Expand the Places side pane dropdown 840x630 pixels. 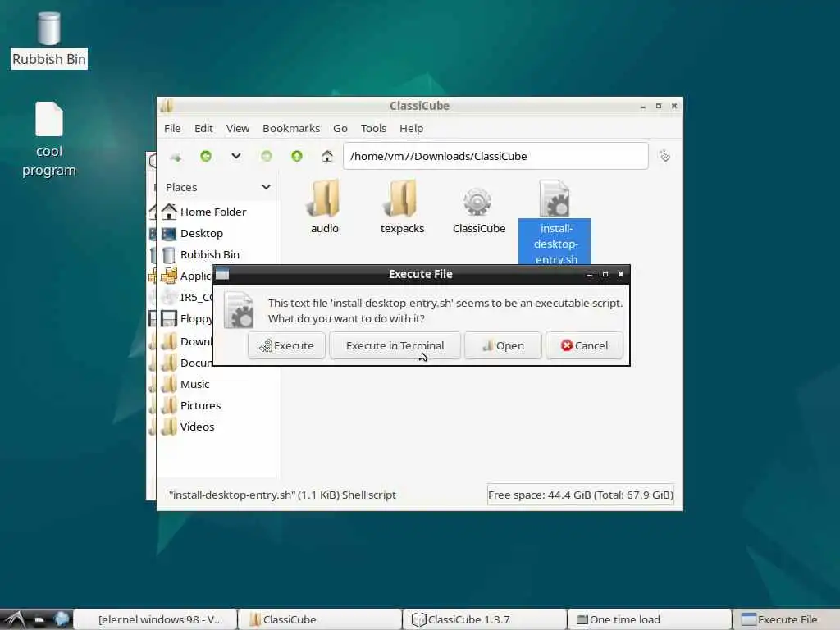(x=267, y=187)
